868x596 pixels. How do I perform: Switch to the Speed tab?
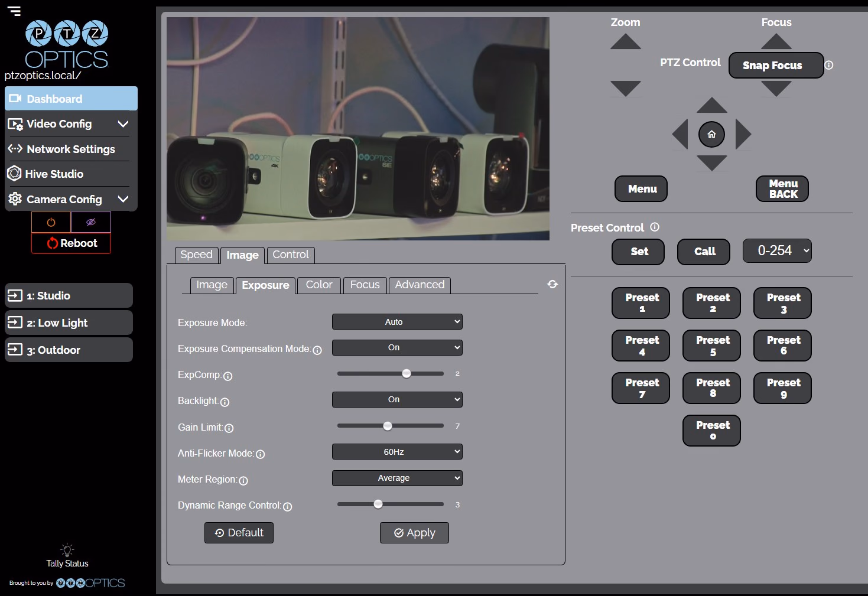coord(197,255)
